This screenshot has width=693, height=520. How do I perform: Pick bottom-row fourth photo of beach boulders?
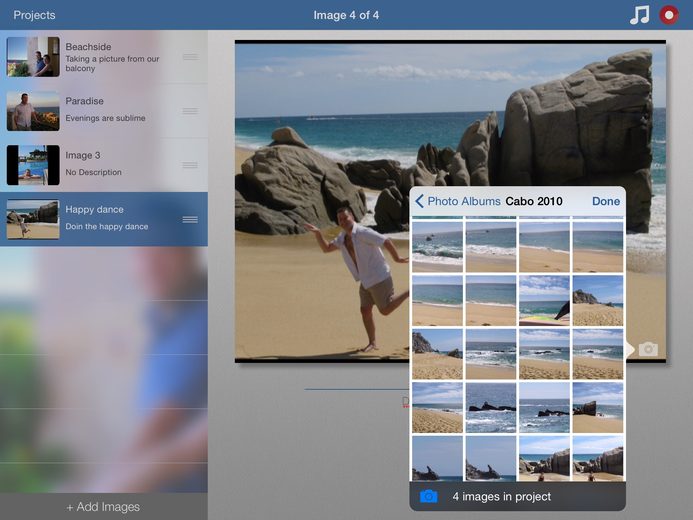coord(598,459)
